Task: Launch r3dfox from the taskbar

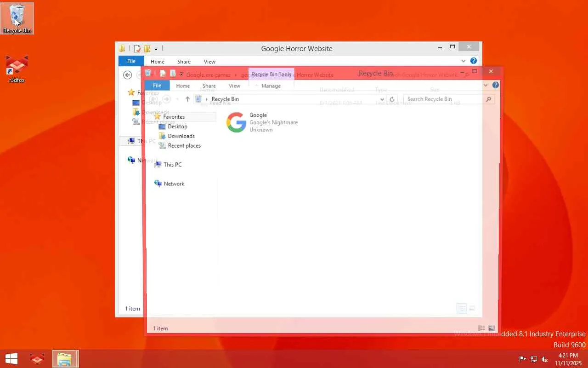Action: pyautogui.click(x=37, y=359)
